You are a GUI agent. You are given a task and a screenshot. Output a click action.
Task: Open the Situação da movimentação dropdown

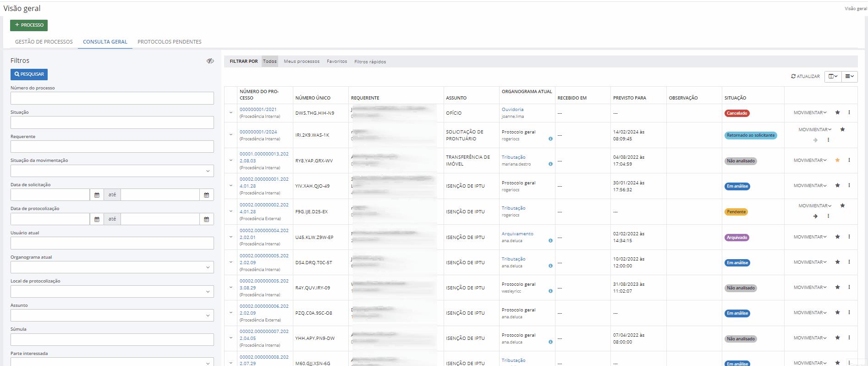[x=112, y=171]
